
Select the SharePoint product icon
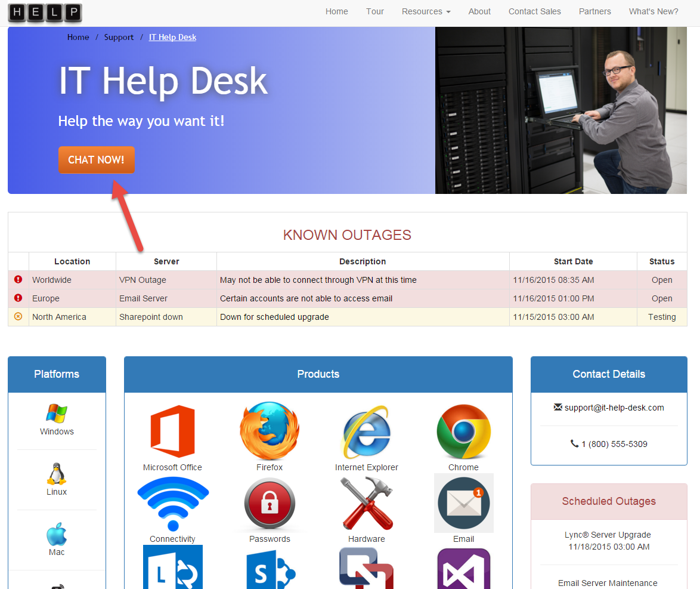click(x=271, y=569)
